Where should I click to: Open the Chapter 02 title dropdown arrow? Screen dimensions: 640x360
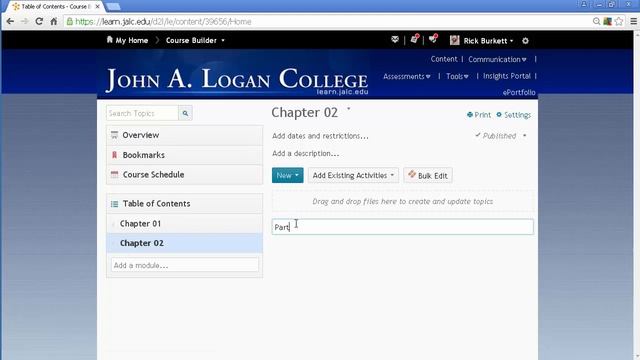pos(349,109)
